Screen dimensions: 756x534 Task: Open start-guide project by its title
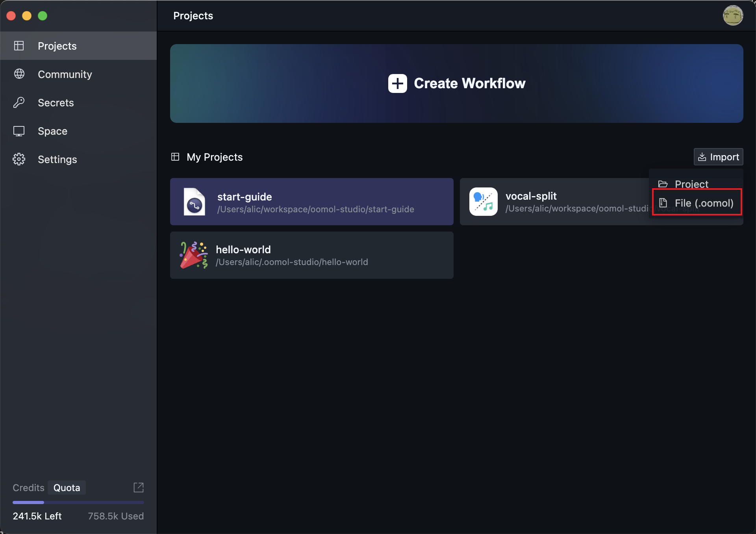coord(245,197)
